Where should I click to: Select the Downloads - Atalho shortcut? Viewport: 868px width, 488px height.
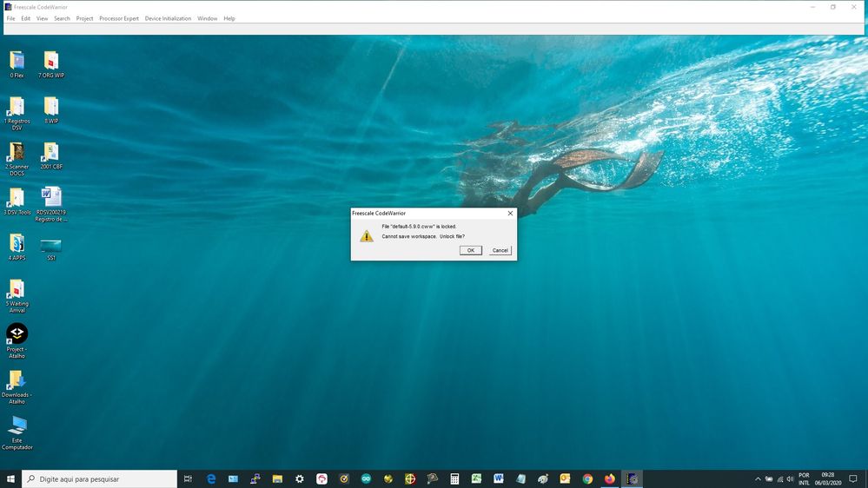pyautogui.click(x=17, y=386)
